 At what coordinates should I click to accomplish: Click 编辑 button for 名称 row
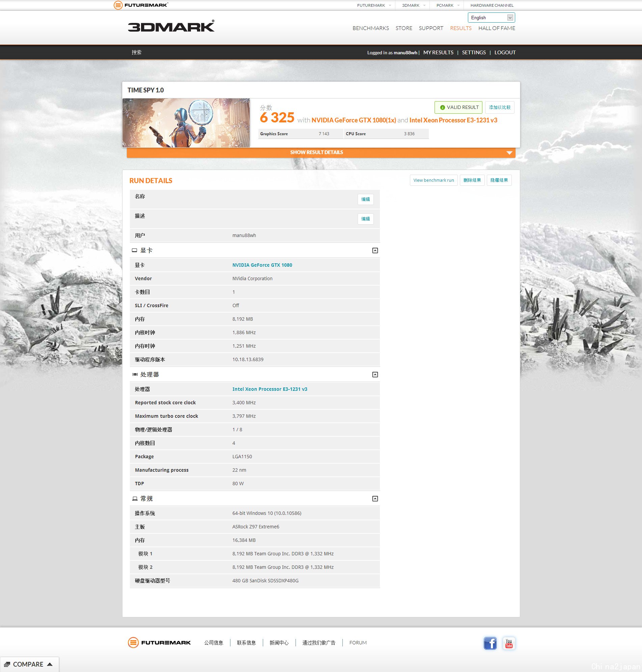pyautogui.click(x=365, y=199)
